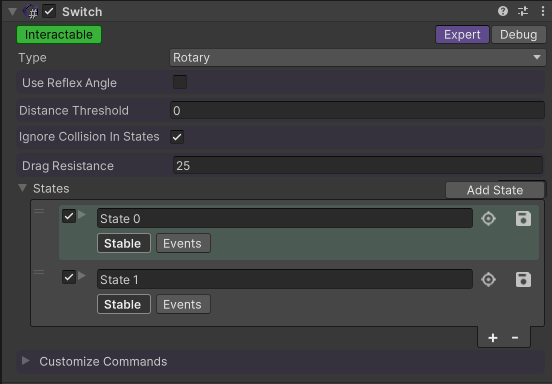Screen dimensions: 552x384
Task: Click the Add State button
Action: [495, 190]
